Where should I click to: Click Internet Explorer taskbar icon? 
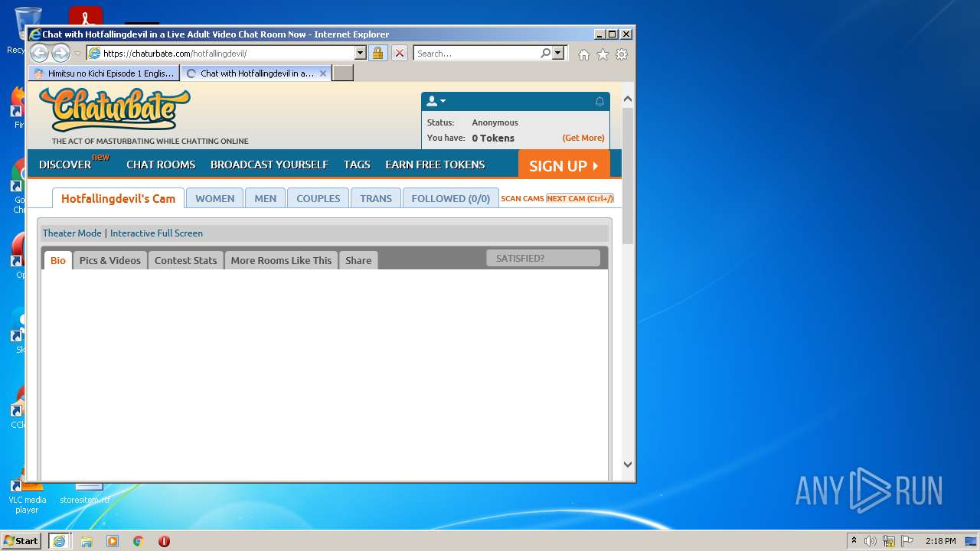[60, 541]
